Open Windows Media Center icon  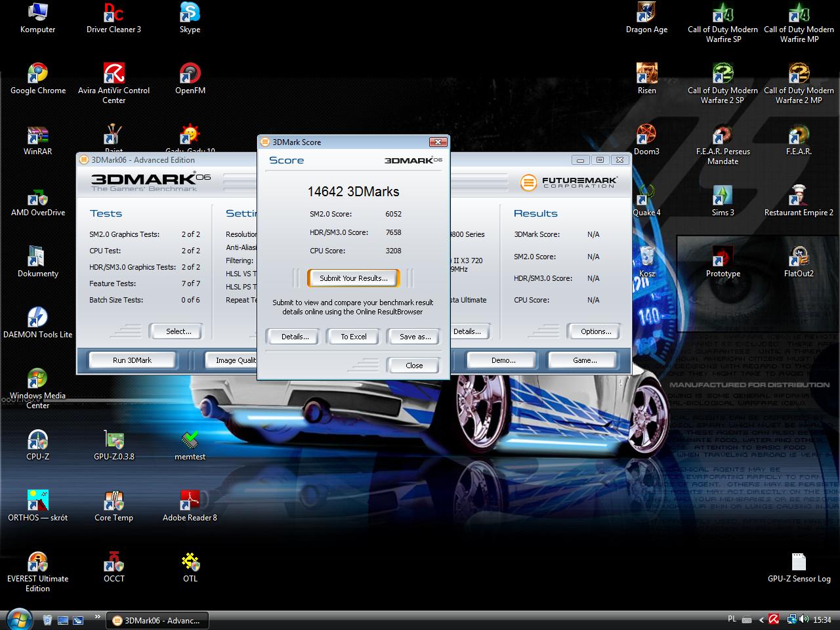[37, 388]
